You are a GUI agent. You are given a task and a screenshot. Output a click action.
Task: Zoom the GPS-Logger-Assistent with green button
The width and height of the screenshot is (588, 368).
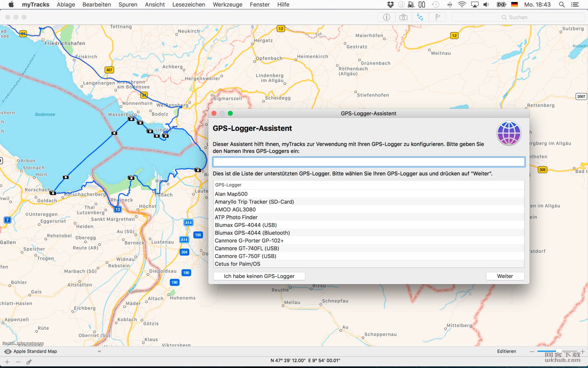tap(230, 114)
